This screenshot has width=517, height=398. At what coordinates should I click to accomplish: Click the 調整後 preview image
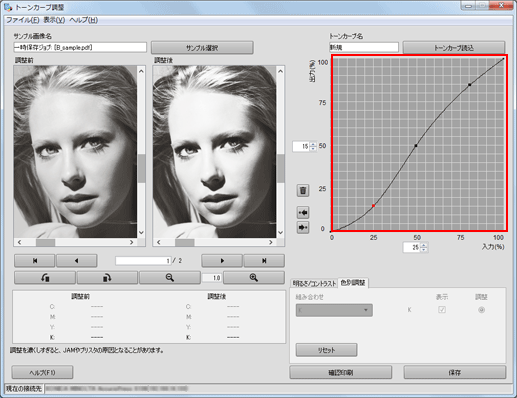pyautogui.click(x=215, y=152)
